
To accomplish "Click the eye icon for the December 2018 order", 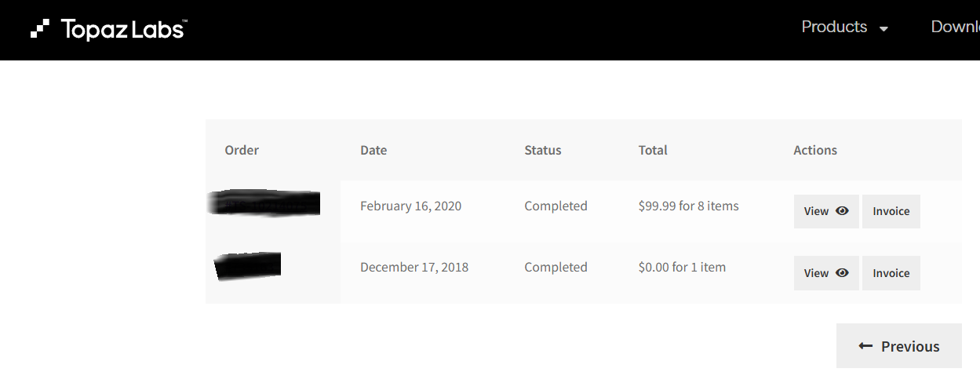I will coord(842,273).
